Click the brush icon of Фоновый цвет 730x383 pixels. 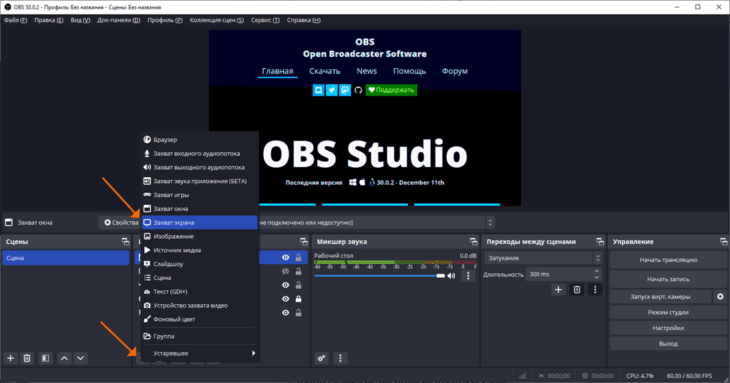pos(147,319)
